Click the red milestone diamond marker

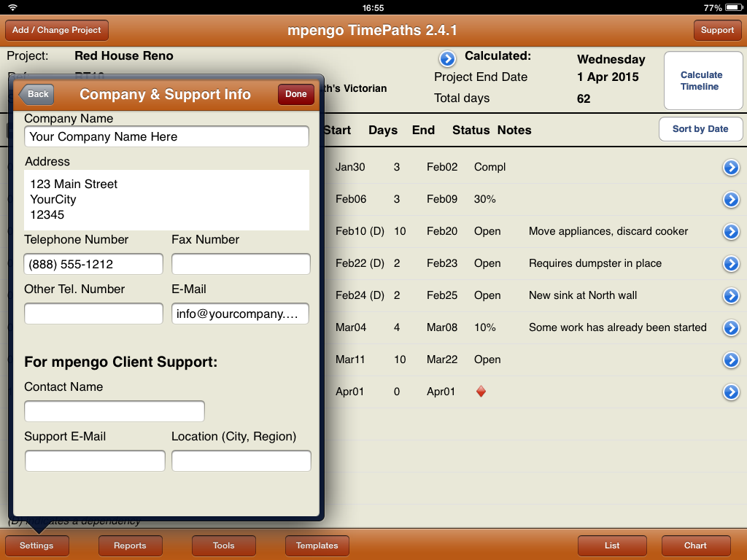481,392
